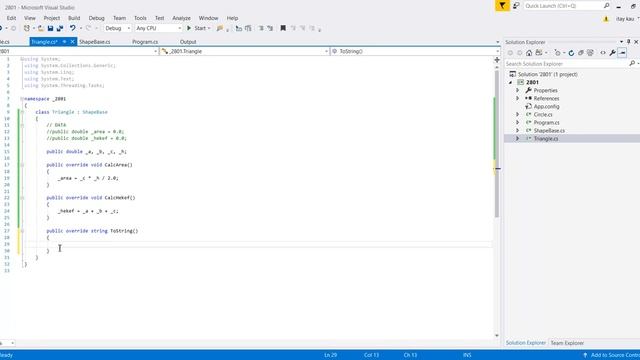The image size is (640, 360).
Task: Click the bookmark toggle icon in toolbar
Action: pos(283,28)
